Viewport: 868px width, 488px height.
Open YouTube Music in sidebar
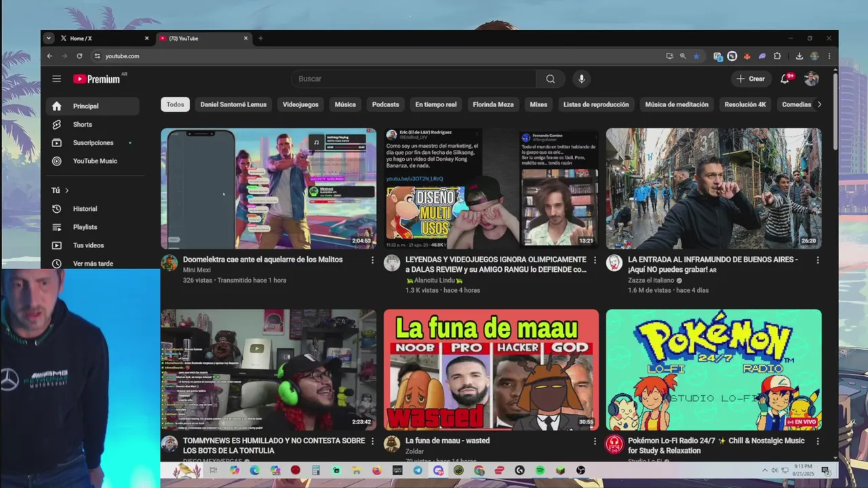(x=93, y=161)
